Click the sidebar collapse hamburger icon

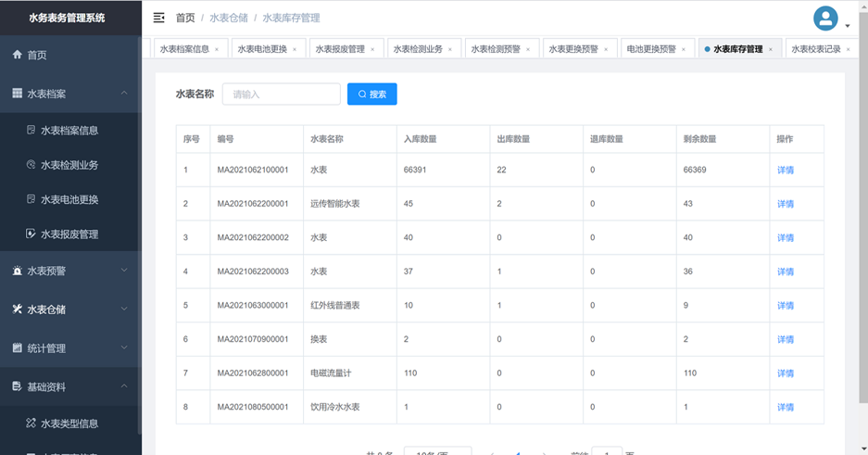click(159, 18)
